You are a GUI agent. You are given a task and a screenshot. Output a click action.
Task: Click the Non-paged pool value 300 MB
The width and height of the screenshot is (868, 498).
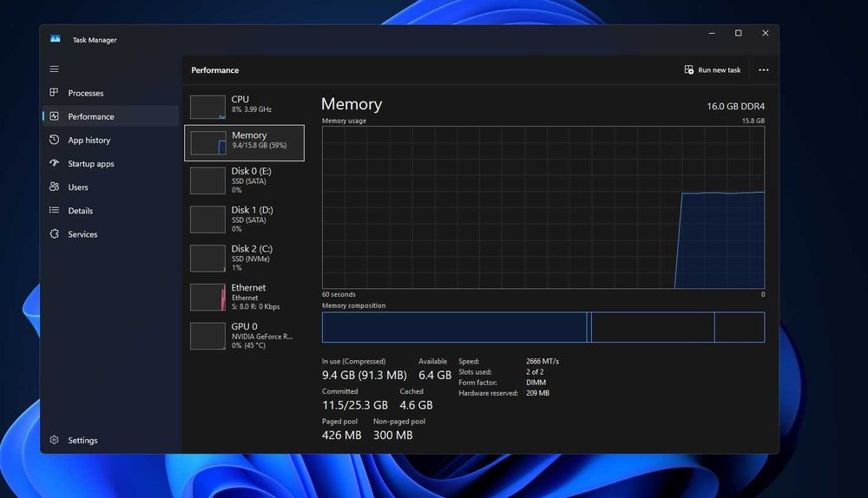393,435
